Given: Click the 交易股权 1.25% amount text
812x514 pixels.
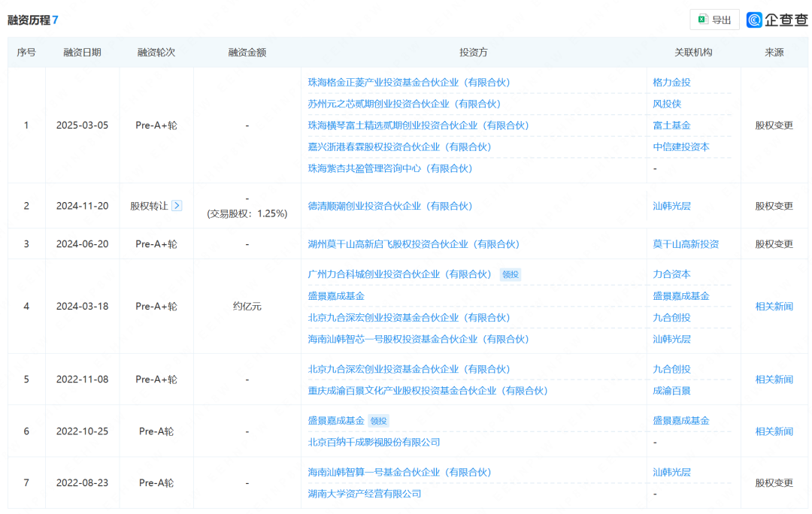Looking at the screenshot, I should 247,213.
